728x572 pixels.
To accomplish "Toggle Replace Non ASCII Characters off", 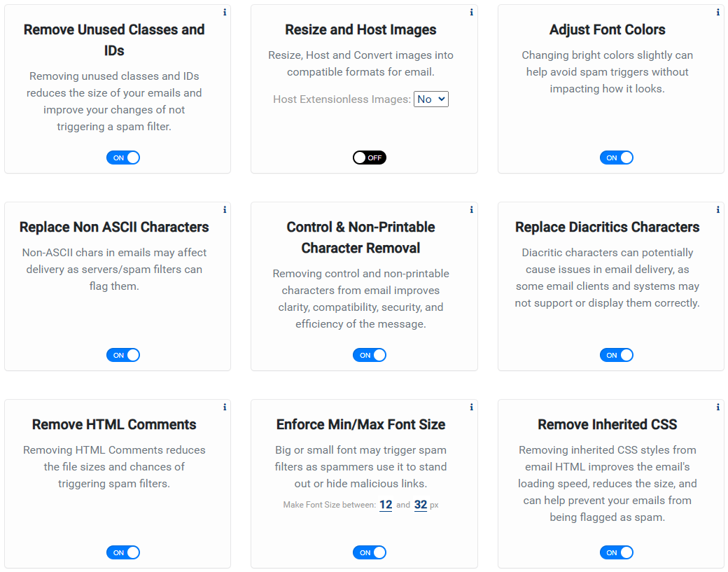I will tap(123, 355).
